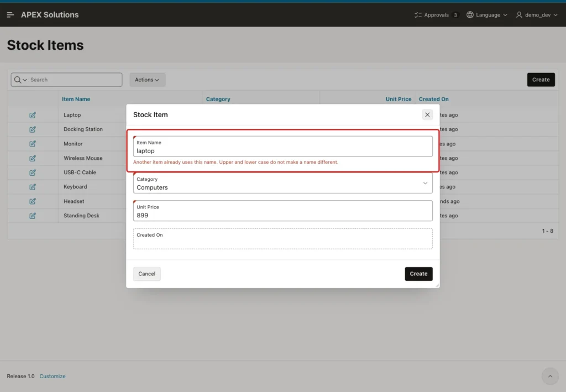Screen dimensions: 566x392
Task: Open edit icon for USB-C Cable
Action: [x=33, y=173]
